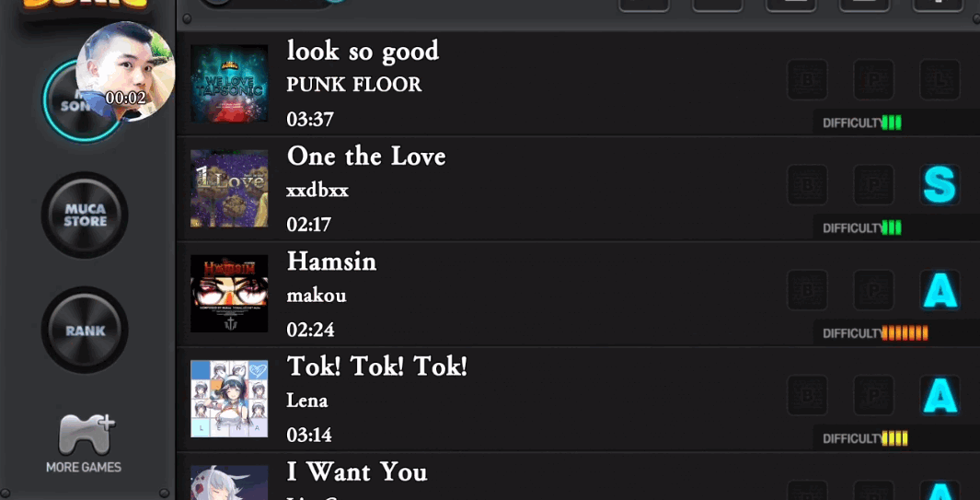Open the RANK round button
This screenshot has width=980, height=500.
85,330
